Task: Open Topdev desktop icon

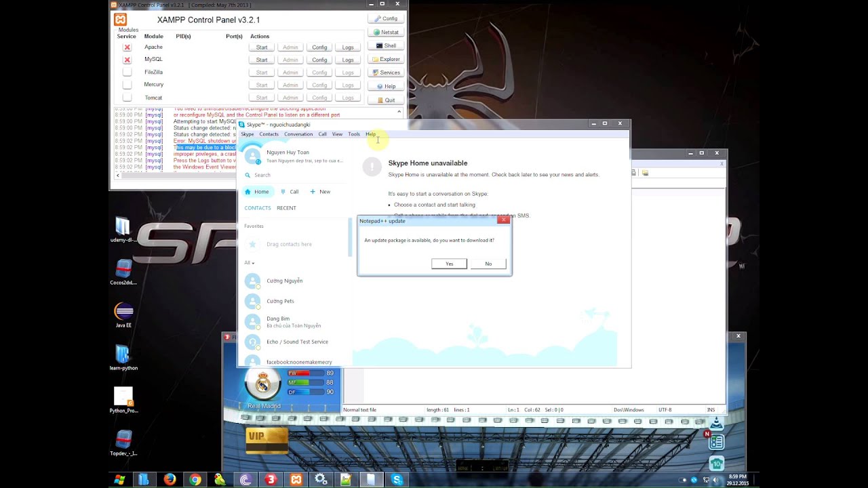Action: click(x=123, y=443)
